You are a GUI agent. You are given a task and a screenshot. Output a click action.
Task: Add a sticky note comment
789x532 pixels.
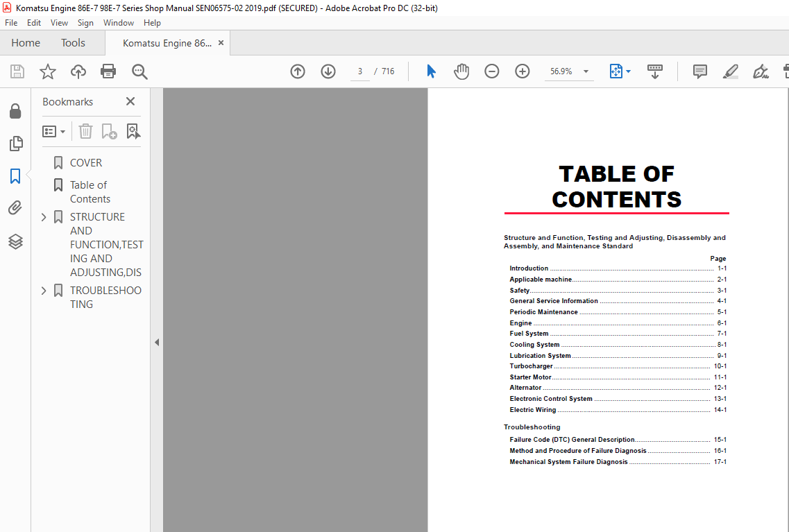tap(700, 71)
